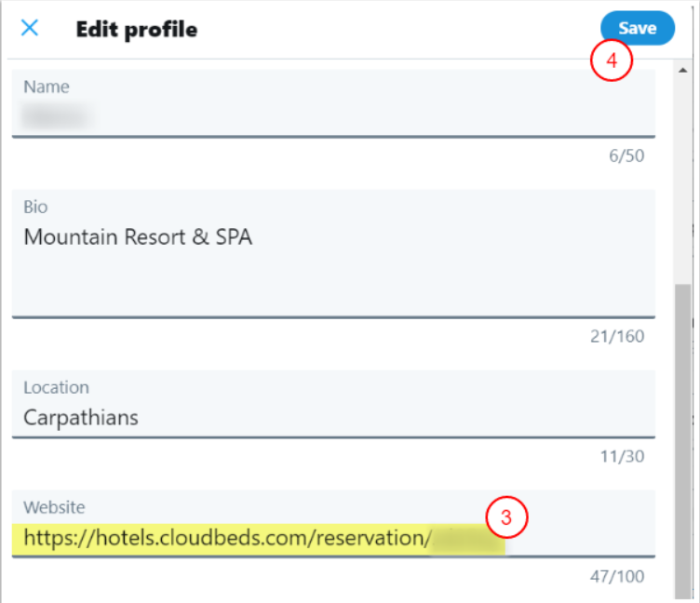Click the 'Location' field label
This screenshot has width=700, height=603.
56,387
